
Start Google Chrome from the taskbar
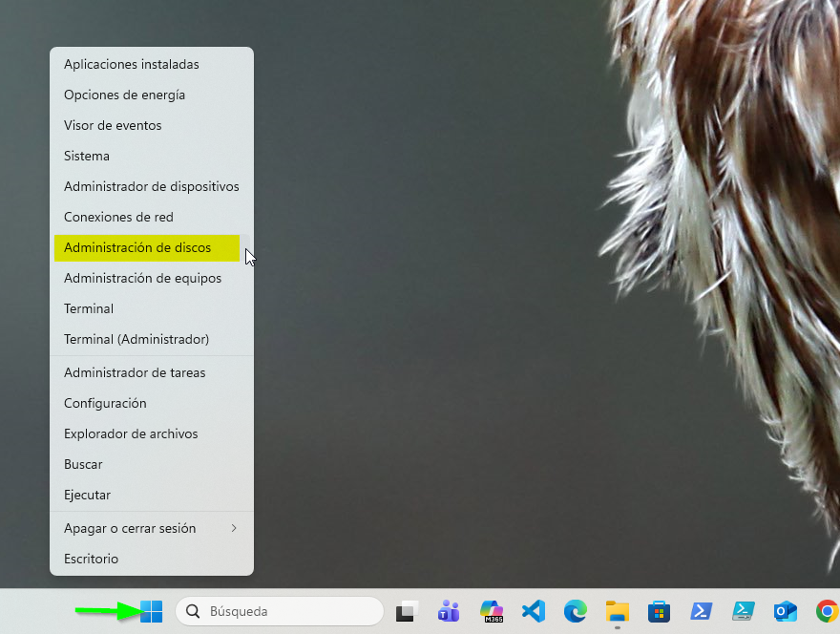827,611
